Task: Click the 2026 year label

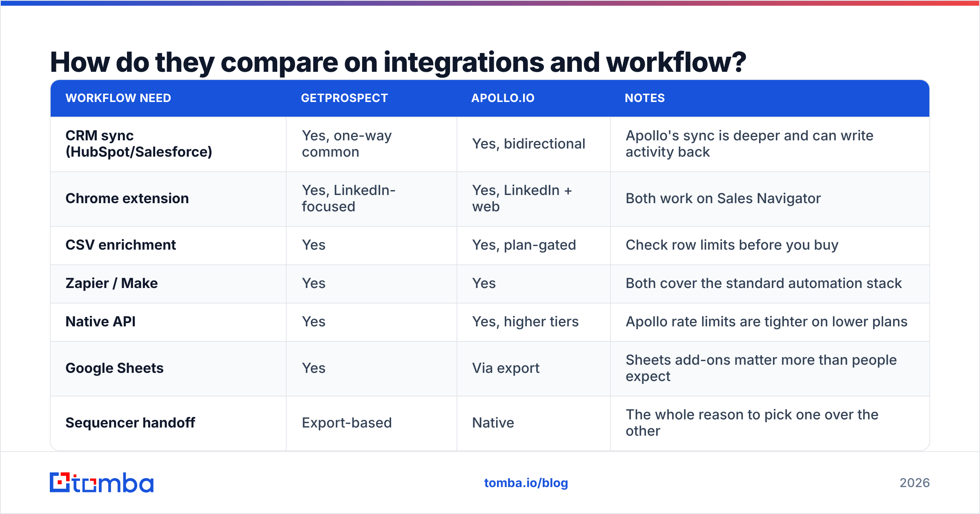Action: pos(915,483)
